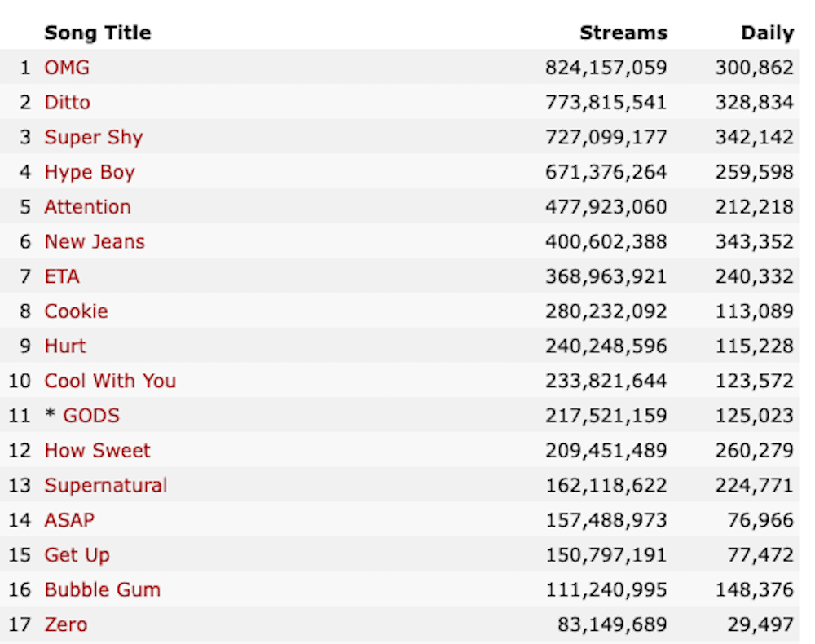Open the Supernatural song link
This screenshot has height=644, width=815.
(x=106, y=486)
